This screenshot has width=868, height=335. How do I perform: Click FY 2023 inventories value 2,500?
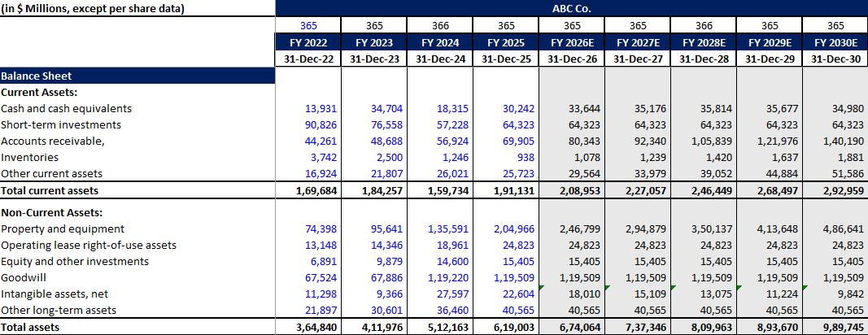390,157
